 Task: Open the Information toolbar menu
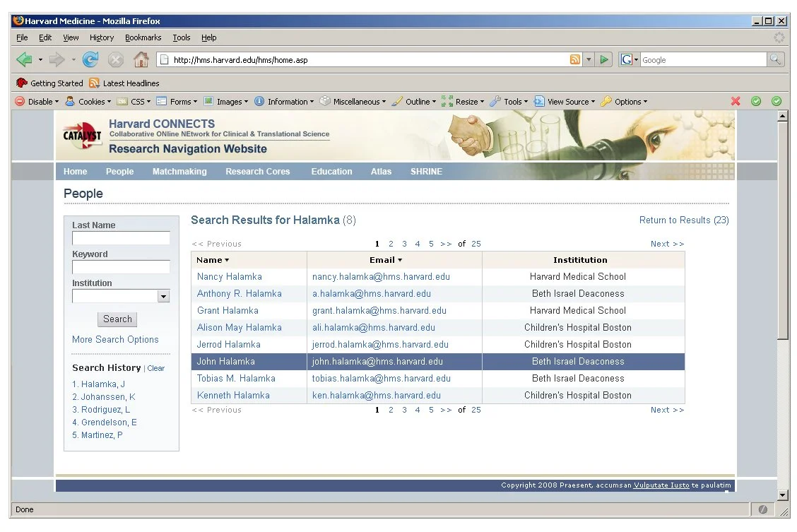(x=283, y=102)
